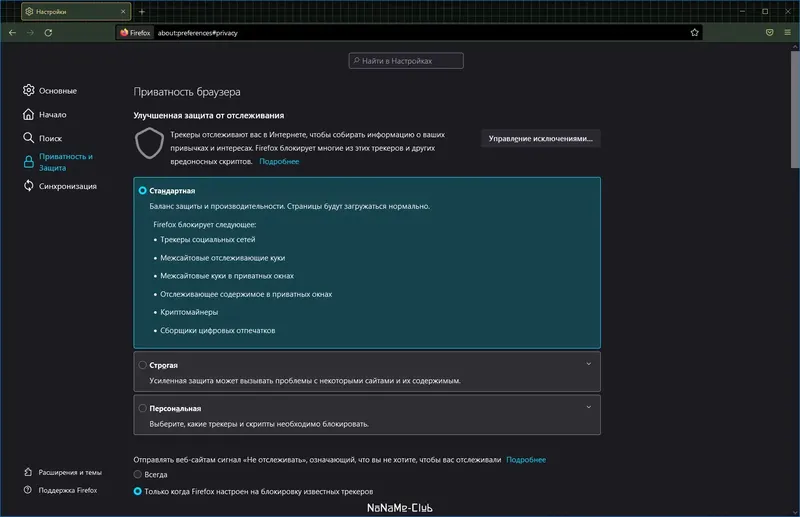Image resolution: width=800 pixels, height=517 pixels.
Task: Close the Настройки tab
Action: pos(123,11)
